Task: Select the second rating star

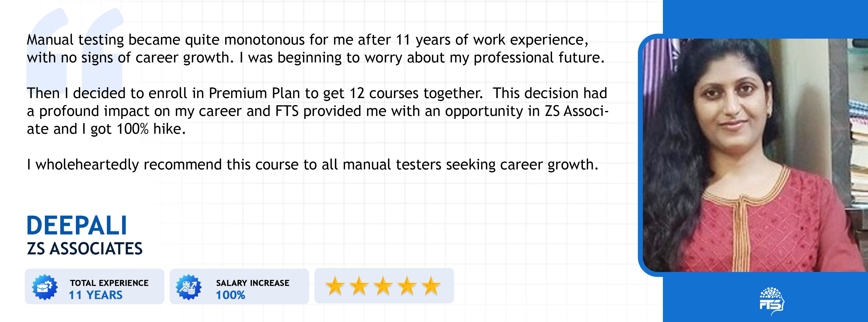Action: pos(359,286)
